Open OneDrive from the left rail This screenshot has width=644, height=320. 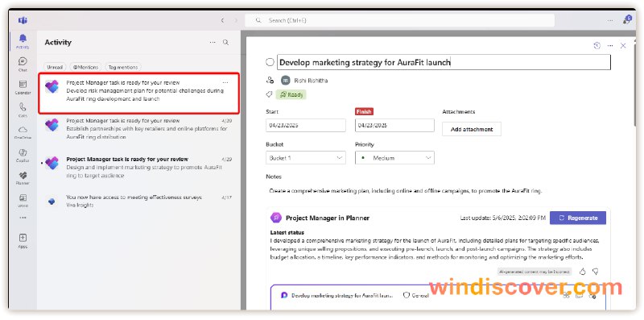coord(23,132)
